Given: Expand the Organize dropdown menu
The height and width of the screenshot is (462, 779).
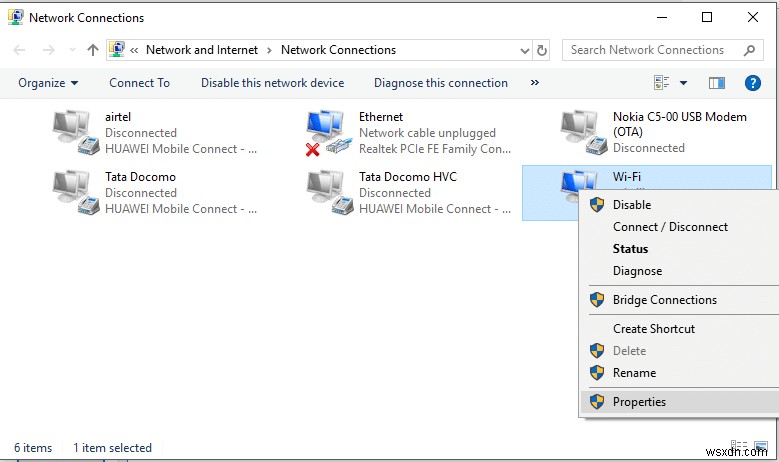Looking at the screenshot, I should (48, 83).
